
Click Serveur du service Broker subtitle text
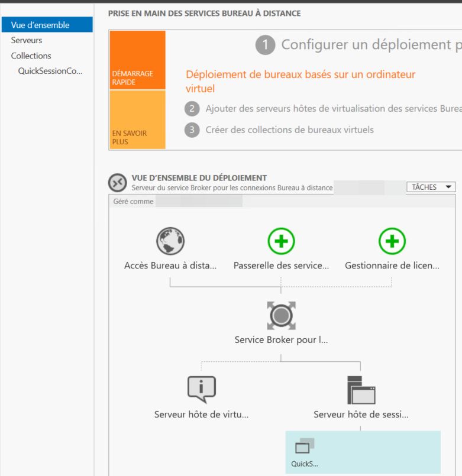click(x=232, y=188)
